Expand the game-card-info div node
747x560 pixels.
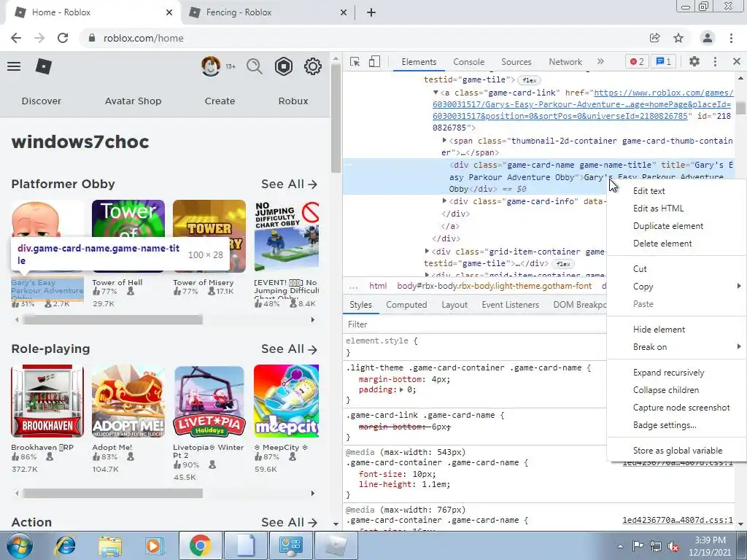click(444, 201)
